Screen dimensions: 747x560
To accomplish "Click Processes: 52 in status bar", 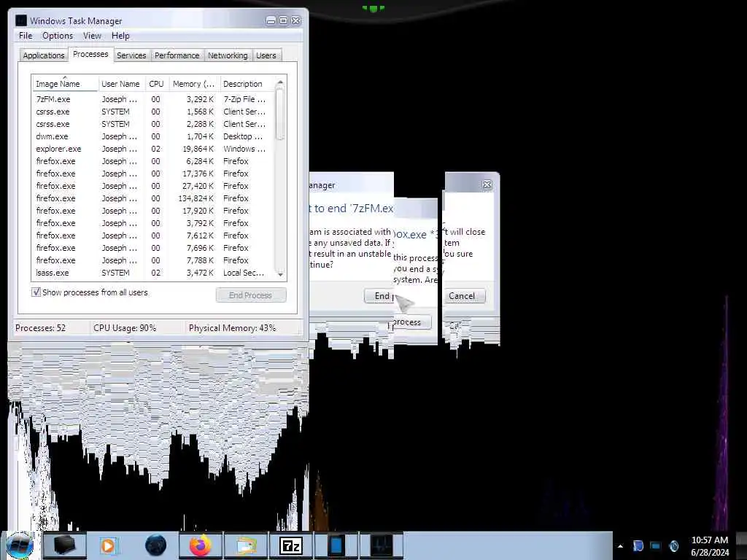I will click(x=41, y=327).
